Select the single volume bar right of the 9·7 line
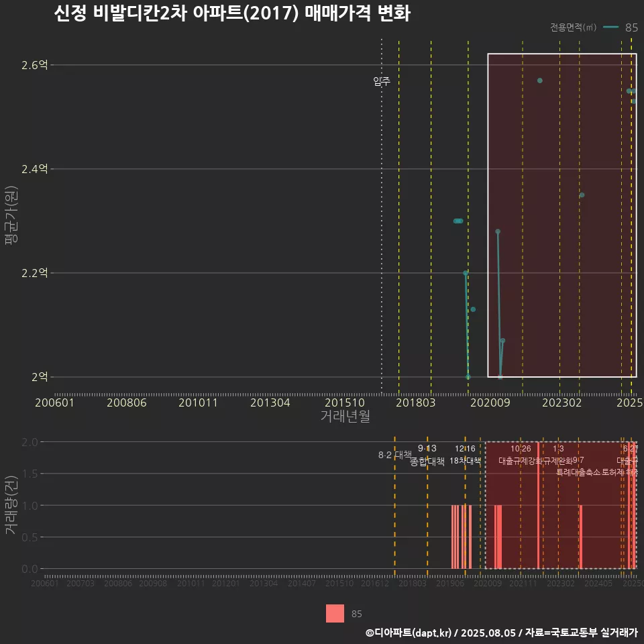The image size is (644, 644). point(581,537)
